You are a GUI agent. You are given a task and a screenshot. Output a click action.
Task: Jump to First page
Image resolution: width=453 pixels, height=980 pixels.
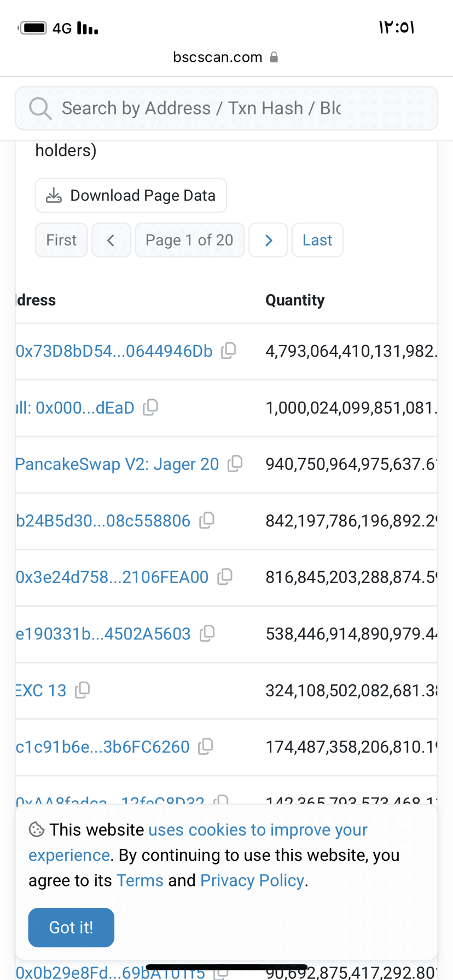(61, 240)
